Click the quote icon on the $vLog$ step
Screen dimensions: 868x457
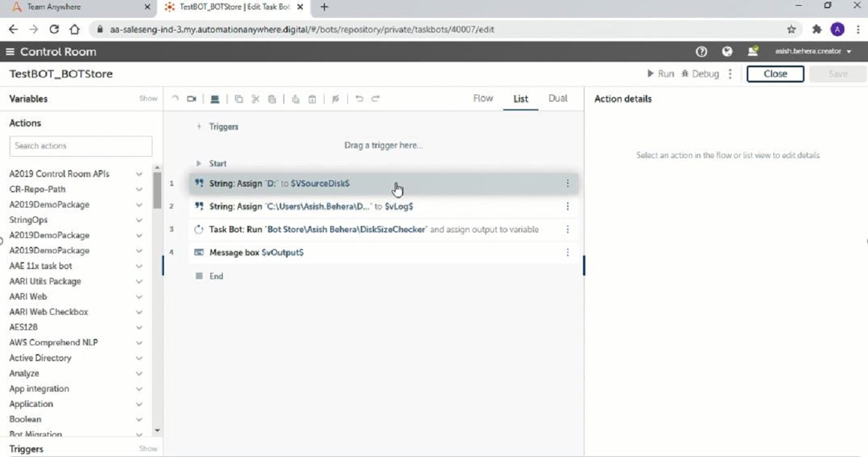click(x=199, y=206)
